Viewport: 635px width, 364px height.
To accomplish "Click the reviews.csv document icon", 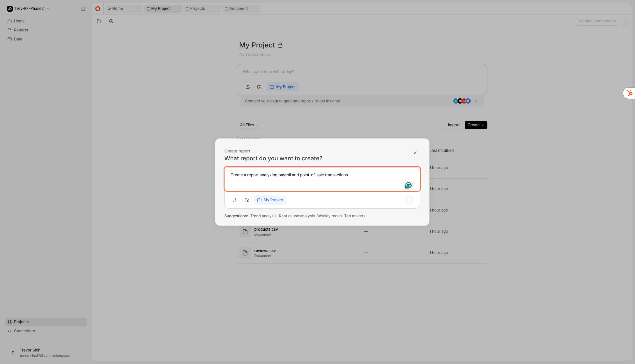I will pos(245,253).
